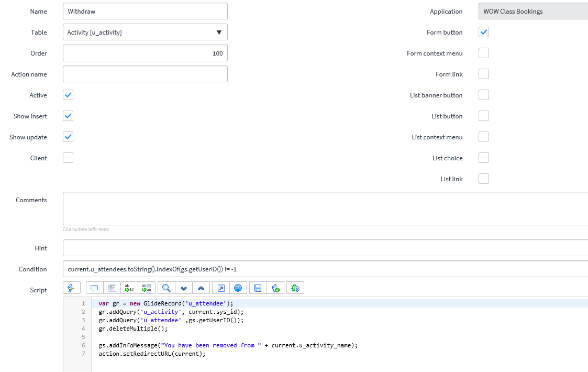Enable the List button checkbox

(483, 116)
